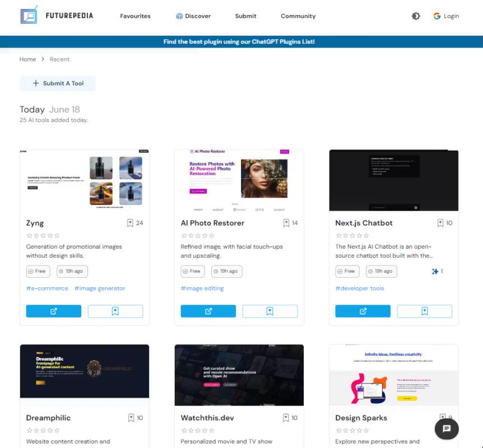Save Next.js Chatbot with bookmark button
The image size is (483, 448).
pos(425,311)
